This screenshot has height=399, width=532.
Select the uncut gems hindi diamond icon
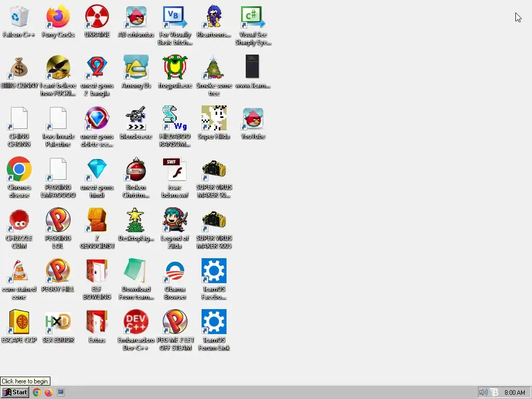(97, 169)
